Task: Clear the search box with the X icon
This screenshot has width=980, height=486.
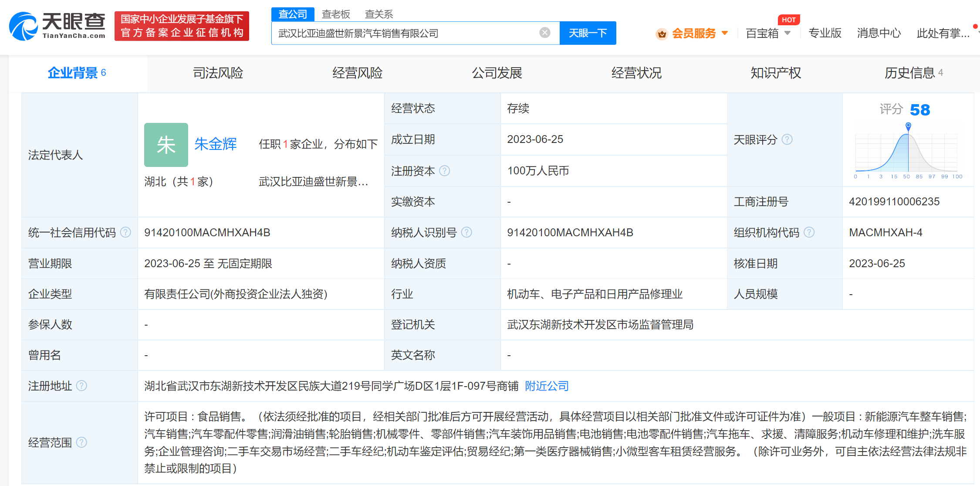Action: pyautogui.click(x=544, y=33)
